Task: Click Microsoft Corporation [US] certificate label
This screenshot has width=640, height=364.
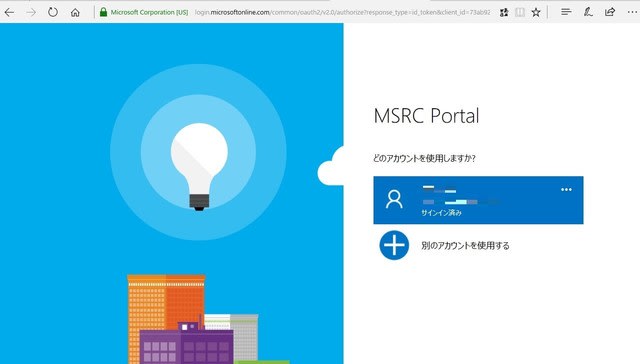Action: tap(149, 12)
